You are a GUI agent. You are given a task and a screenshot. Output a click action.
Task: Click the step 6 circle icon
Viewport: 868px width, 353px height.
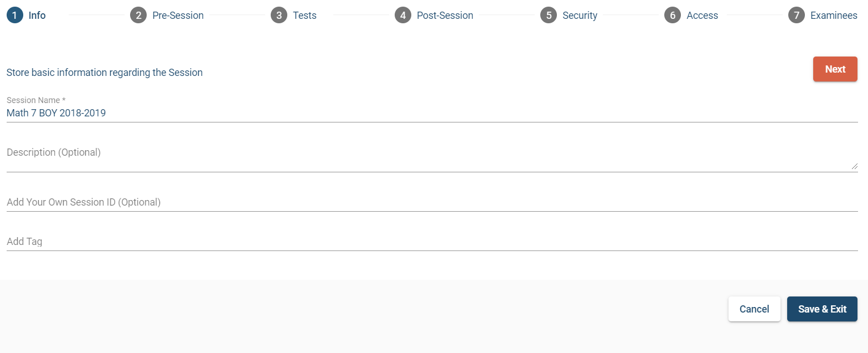click(673, 16)
